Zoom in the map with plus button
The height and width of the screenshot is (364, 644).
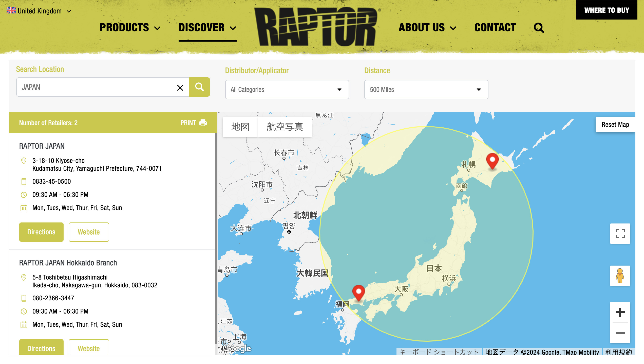pos(620,313)
